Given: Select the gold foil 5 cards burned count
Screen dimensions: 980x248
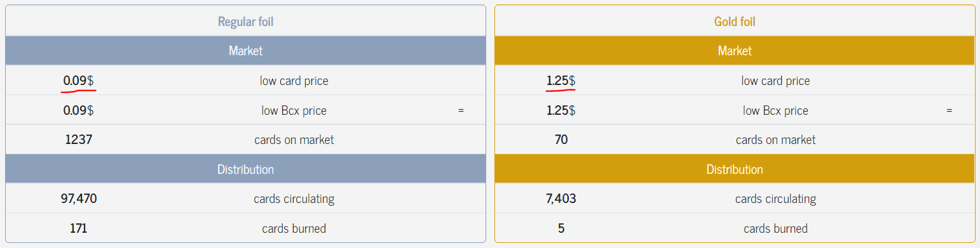Looking at the screenshot, I should [561, 228].
